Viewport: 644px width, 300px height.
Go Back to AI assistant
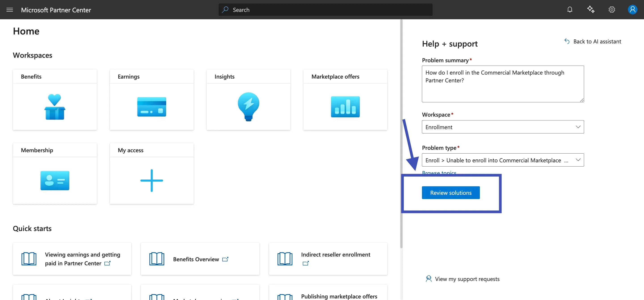pos(597,41)
